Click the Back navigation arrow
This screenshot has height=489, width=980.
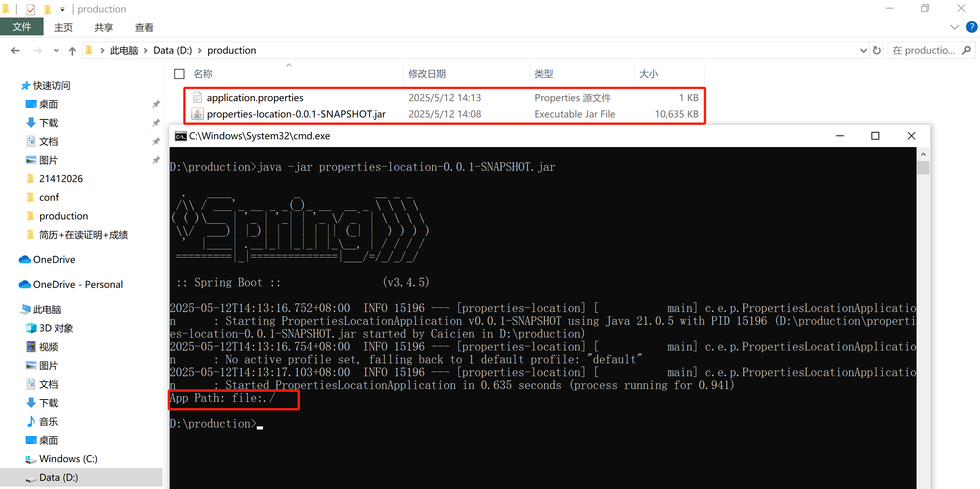[x=15, y=51]
